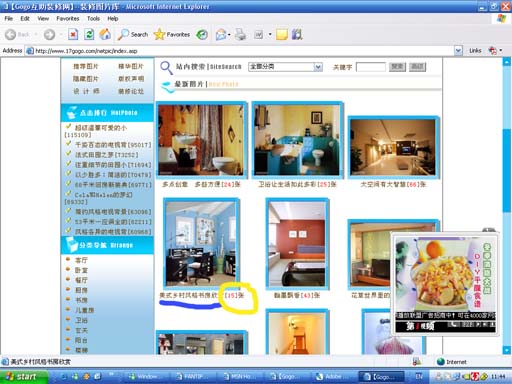Image resolution: width=512 pixels, height=384 pixels.
Task: Click the Mail envelope icon
Action: (221, 35)
